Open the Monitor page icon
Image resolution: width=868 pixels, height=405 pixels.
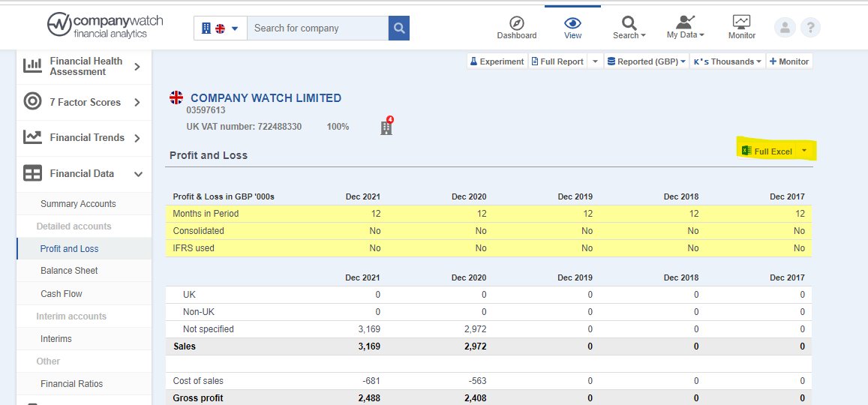(x=741, y=22)
